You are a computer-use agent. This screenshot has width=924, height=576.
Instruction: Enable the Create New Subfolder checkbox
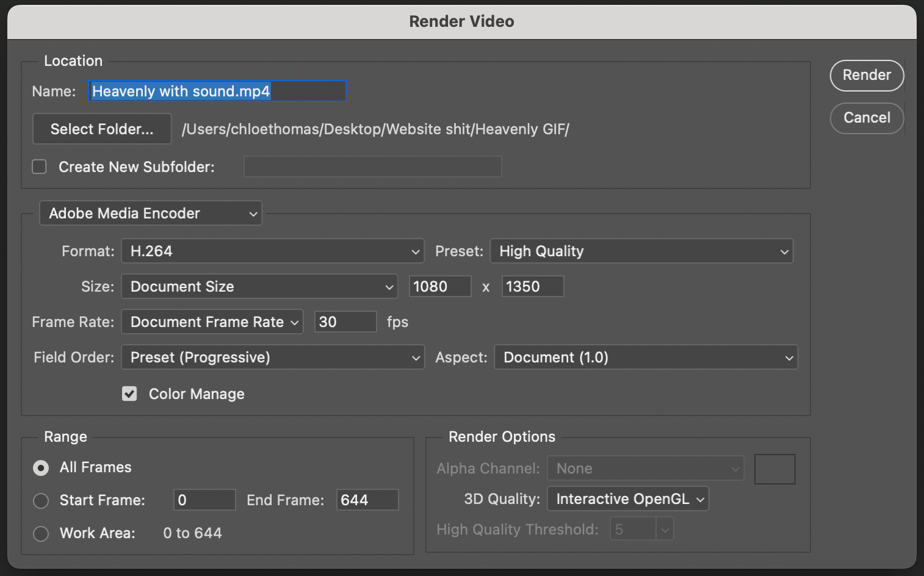pyautogui.click(x=39, y=166)
